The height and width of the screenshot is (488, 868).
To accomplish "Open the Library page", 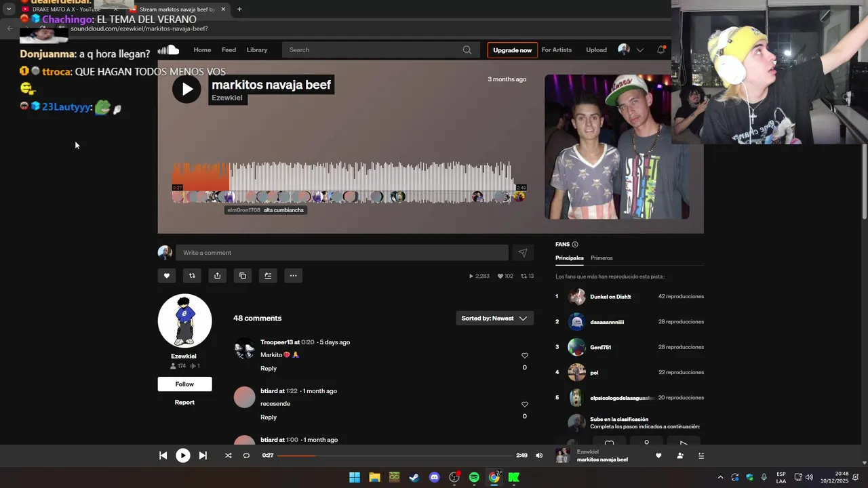I will (257, 49).
